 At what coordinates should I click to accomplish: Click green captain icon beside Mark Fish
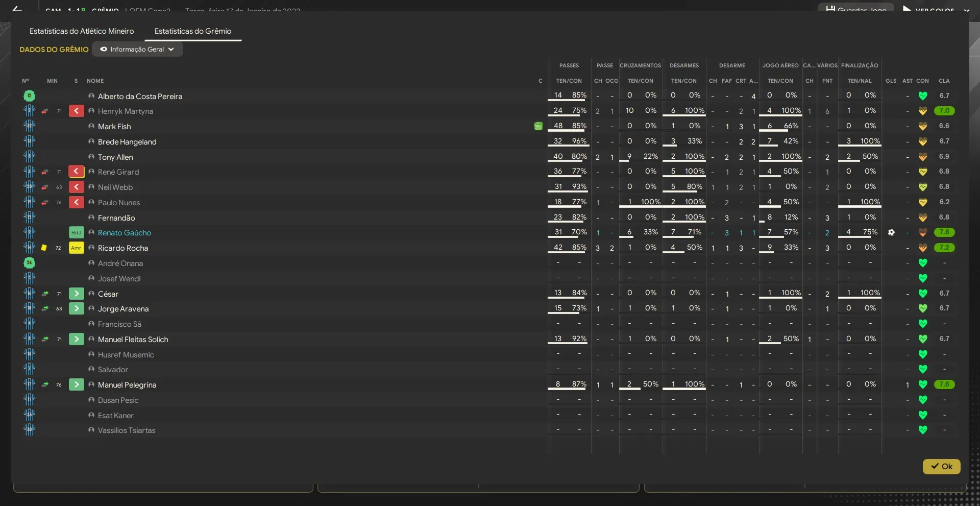click(x=538, y=126)
